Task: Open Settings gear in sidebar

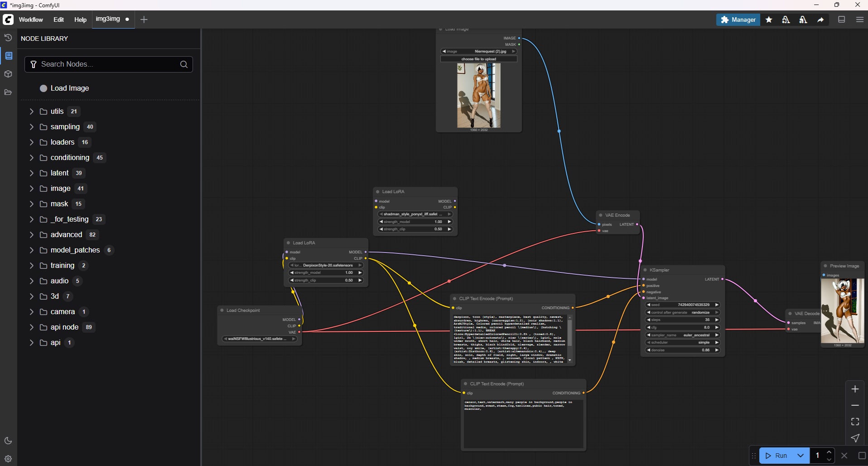Action: [8, 459]
